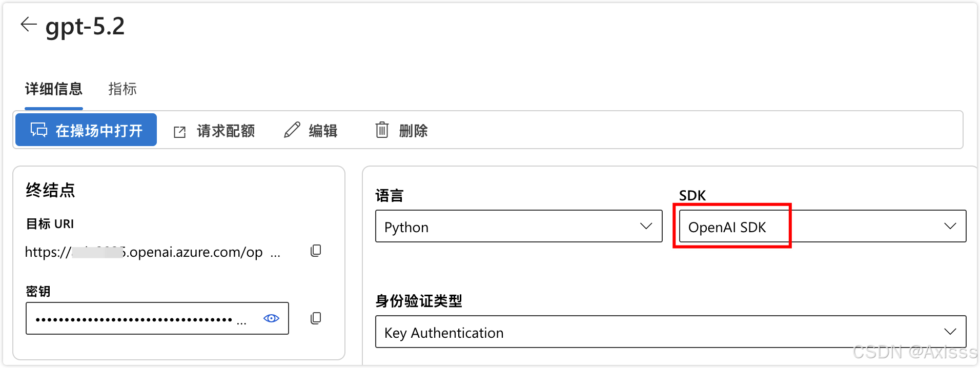980x368 pixels.
Task: Click the 身份验证类型 field label
Action: [419, 301]
